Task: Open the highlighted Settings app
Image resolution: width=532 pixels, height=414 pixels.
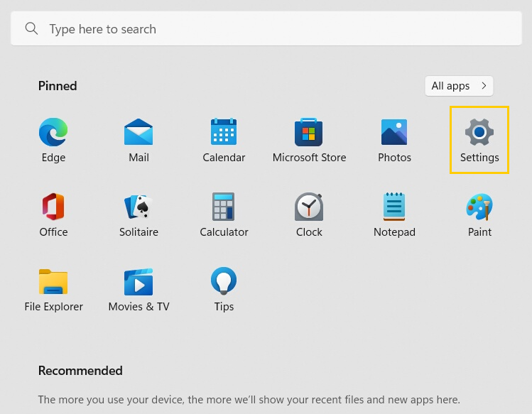Action: click(x=479, y=139)
